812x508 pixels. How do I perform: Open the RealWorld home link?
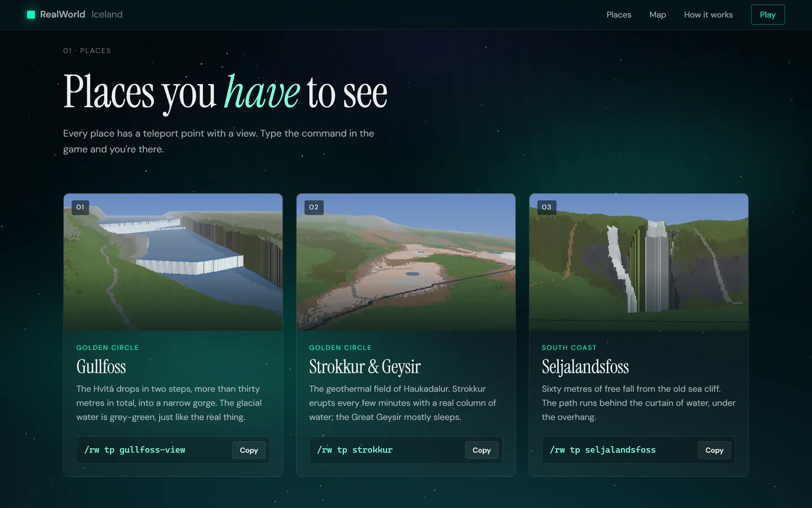point(74,15)
